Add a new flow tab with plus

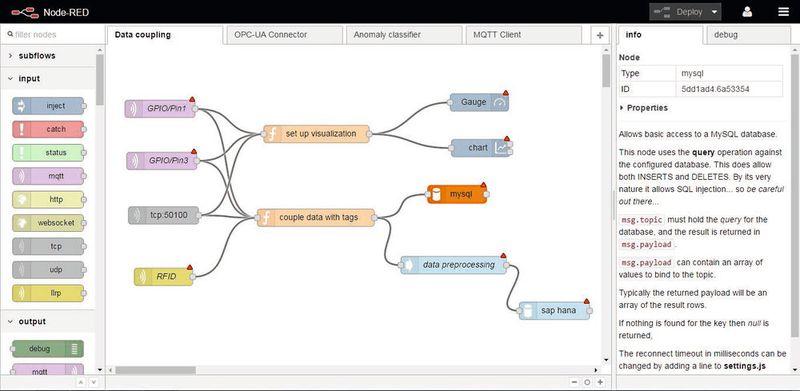tap(599, 35)
